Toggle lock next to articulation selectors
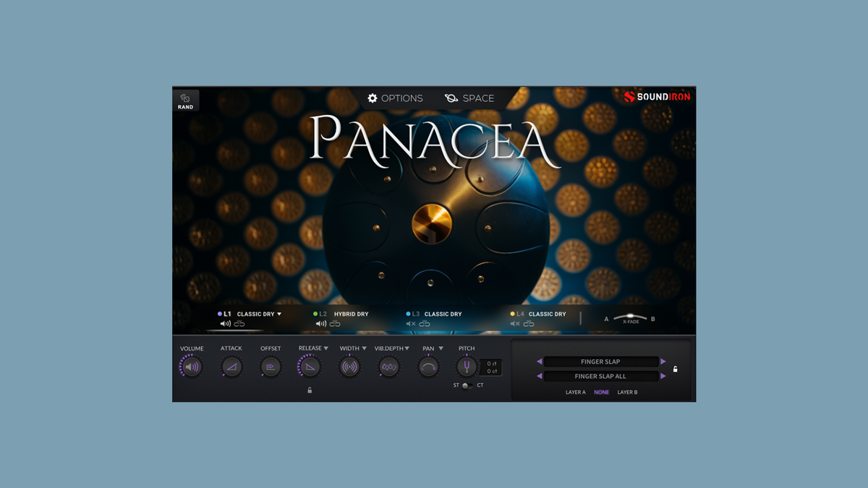The width and height of the screenshot is (868, 488). 675,369
